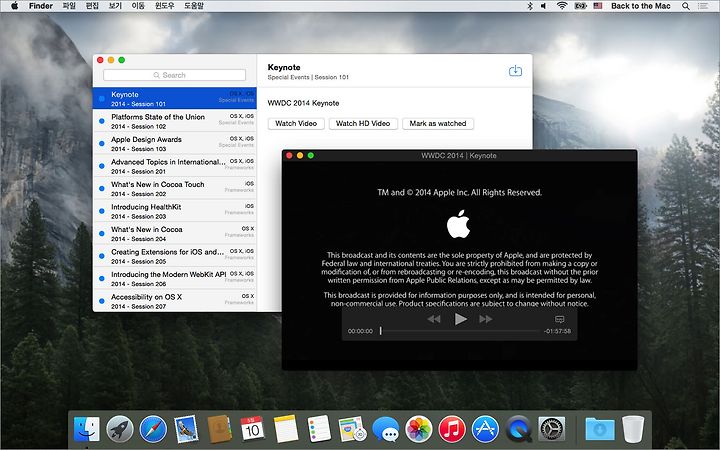The height and width of the screenshot is (450, 720).
Task: Open the Photos pinwheel icon in the Dock
Action: tap(419, 429)
